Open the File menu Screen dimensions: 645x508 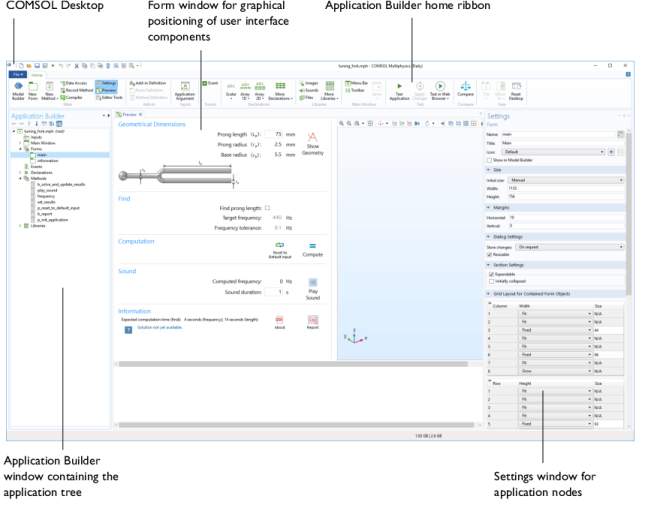tap(17, 74)
